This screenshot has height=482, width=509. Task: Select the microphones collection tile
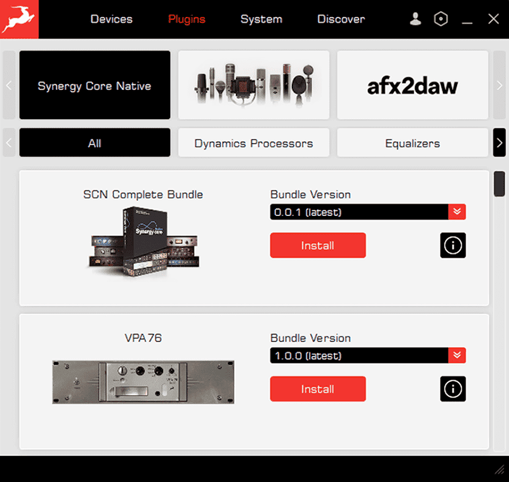tap(254, 85)
